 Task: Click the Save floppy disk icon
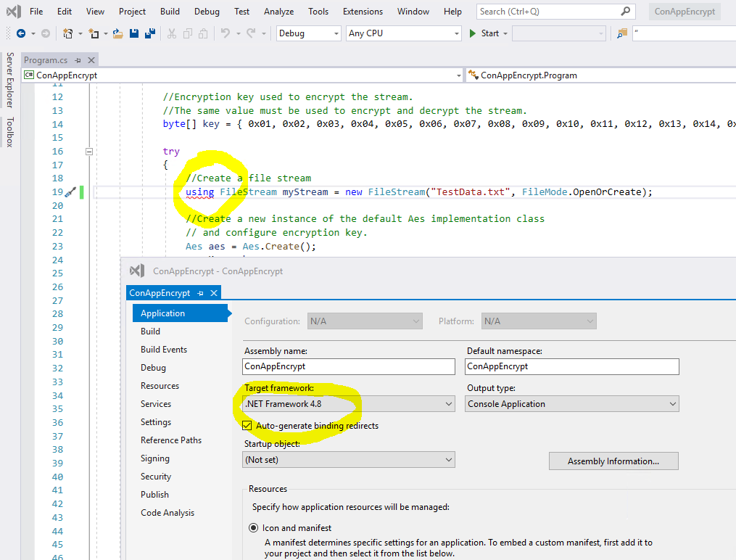[134, 33]
